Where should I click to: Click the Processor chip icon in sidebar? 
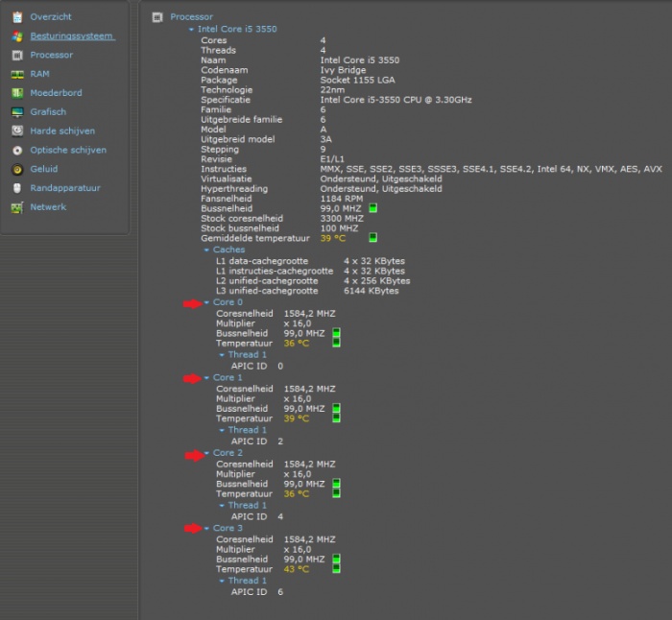point(17,56)
